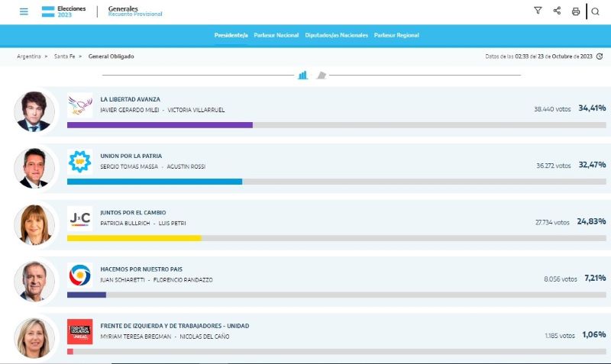Select the Presidente/a tab
Image resolution: width=611 pixels, height=364 pixels.
click(231, 35)
